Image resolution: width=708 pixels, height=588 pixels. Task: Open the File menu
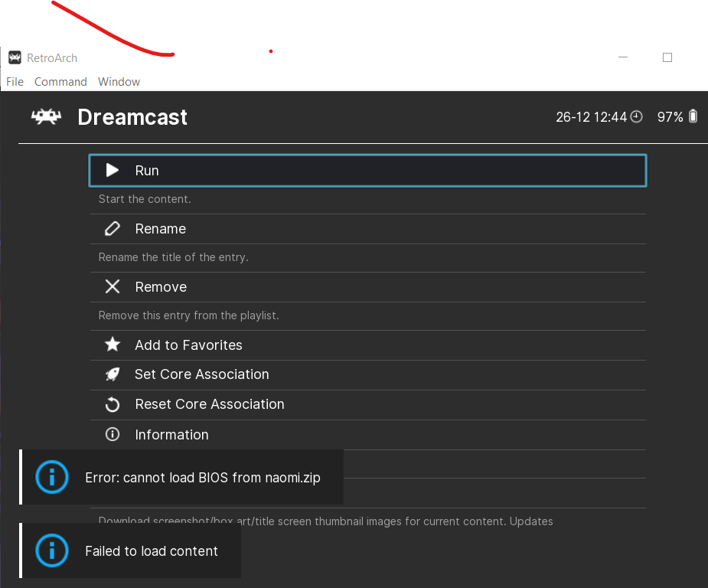click(15, 82)
